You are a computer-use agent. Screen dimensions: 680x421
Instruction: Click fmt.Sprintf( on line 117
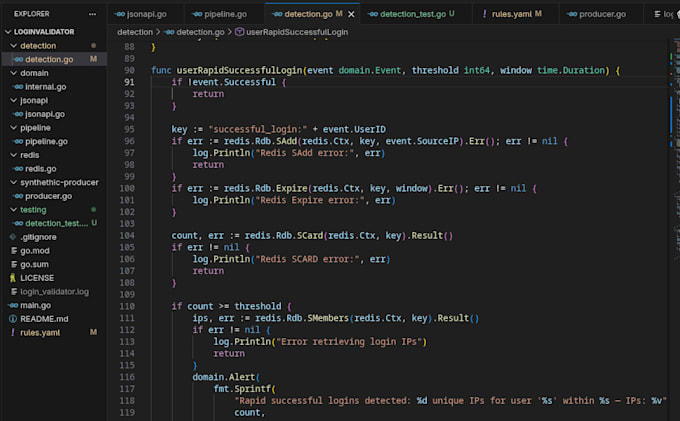tap(245, 389)
